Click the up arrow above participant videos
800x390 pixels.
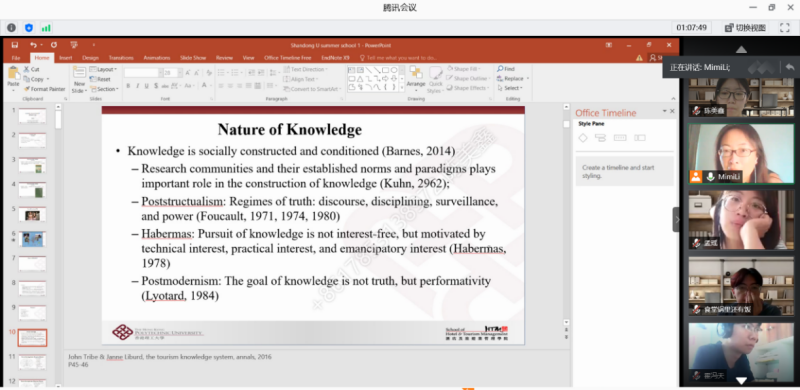coord(741,50)
